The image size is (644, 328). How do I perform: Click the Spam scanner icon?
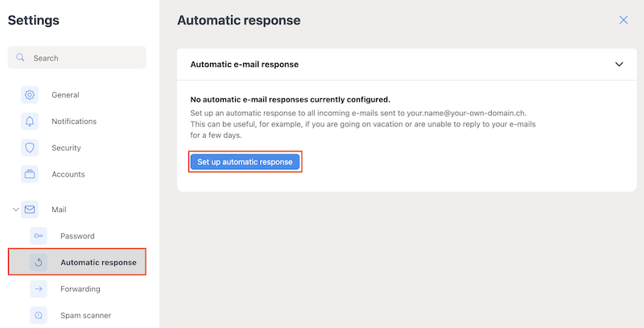point(39,315)
